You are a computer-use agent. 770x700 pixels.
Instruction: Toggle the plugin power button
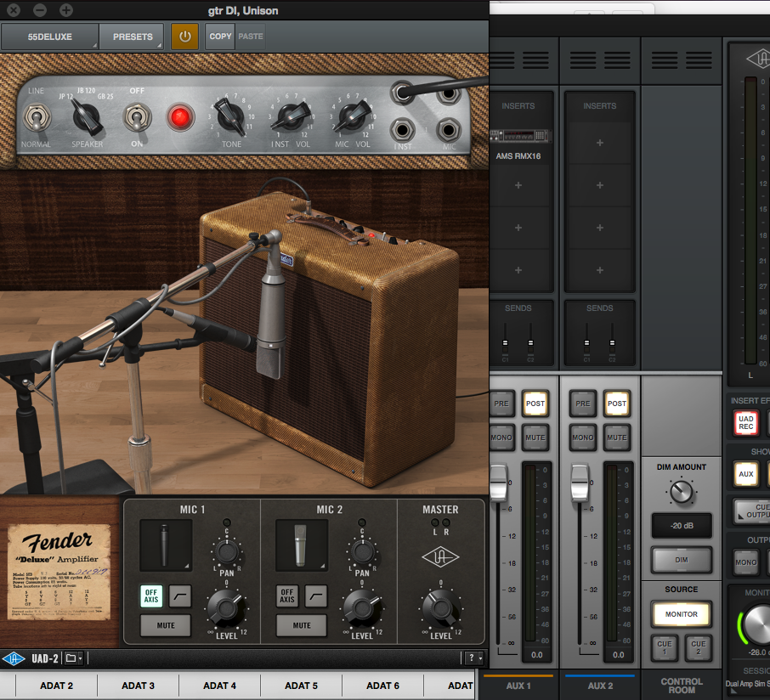click(184, 37)
